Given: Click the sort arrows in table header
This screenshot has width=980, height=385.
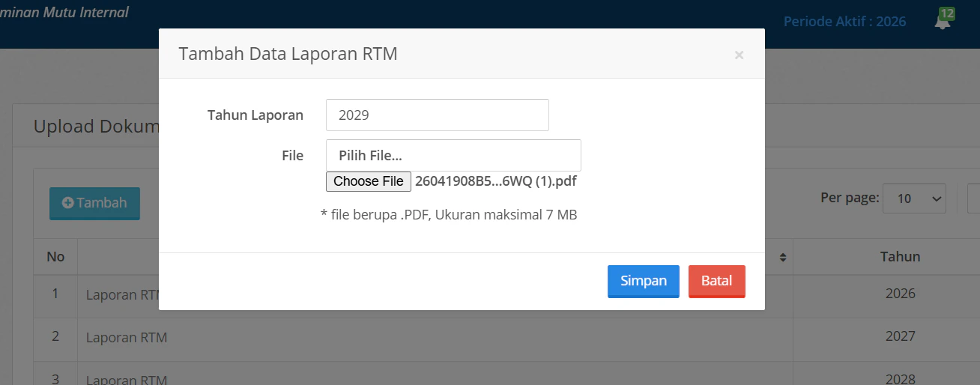Looking at the screenshot, I should coord(783,257).
